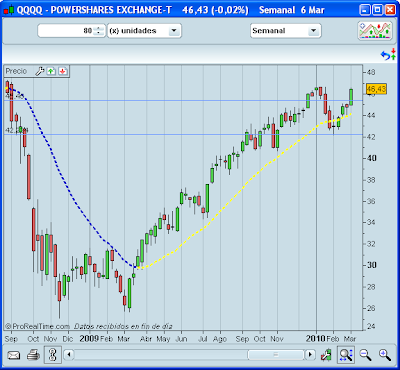Open the indicators and trading systems icon

pyautogui.click(x=375, y=31)
